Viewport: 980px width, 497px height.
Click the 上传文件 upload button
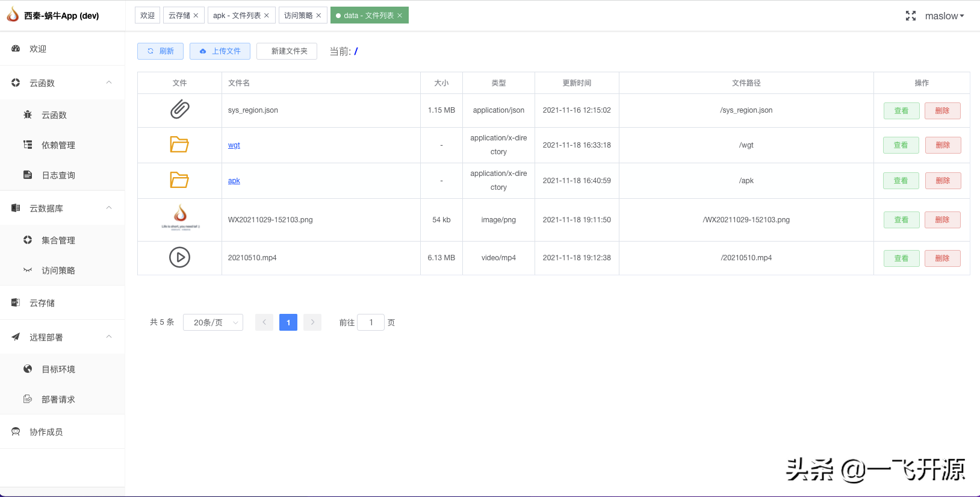pyautogui.click(x=220, y=51)
